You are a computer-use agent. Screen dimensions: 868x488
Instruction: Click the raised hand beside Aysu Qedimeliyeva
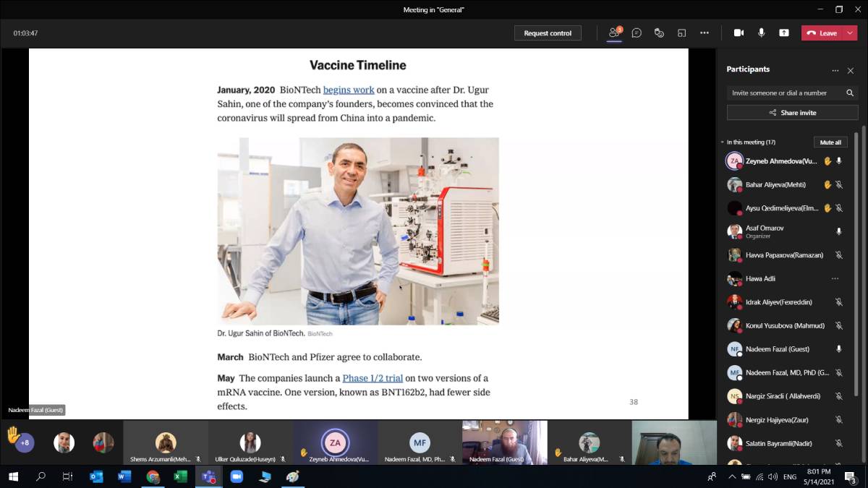(x=827, y=208)
